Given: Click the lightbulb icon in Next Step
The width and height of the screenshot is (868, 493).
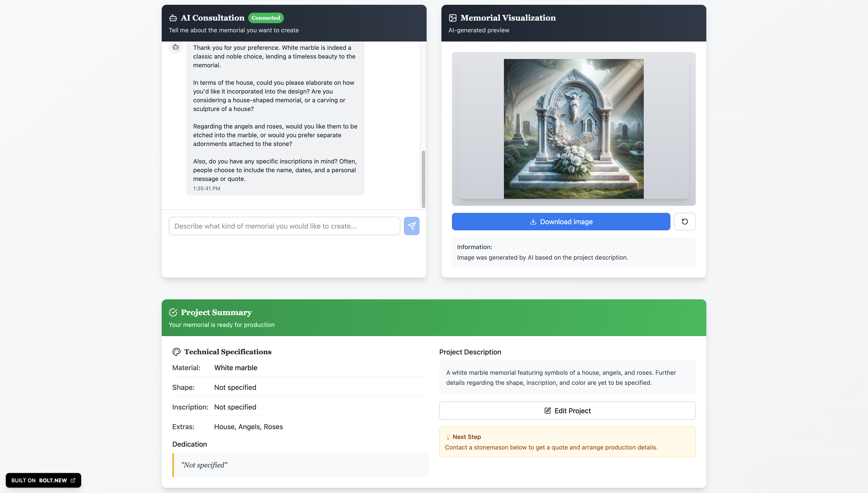Looking at the screenshot, I should [x=448, y=437].
